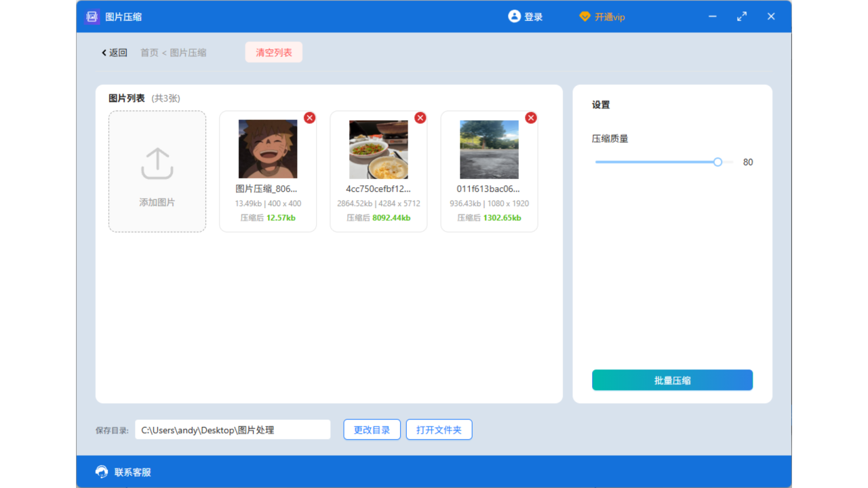The height and width of the screenshot is (488, 868).
Task: Adjust the 压缩质量 quality slider
Action: (717, 162)
